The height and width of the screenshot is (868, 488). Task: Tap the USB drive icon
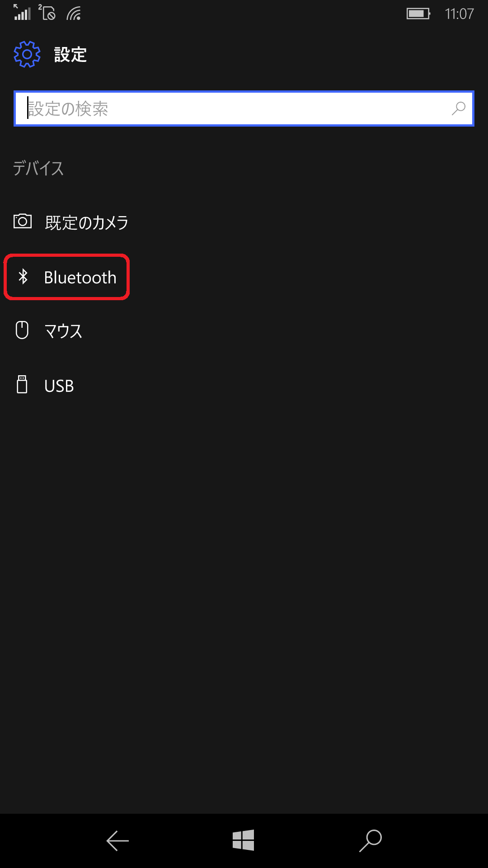coord(22,384)
